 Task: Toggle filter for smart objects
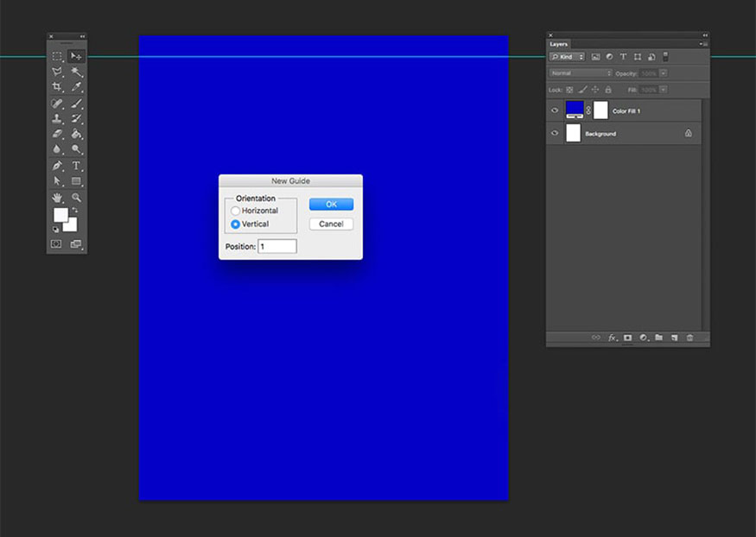[x=651, y=57]
